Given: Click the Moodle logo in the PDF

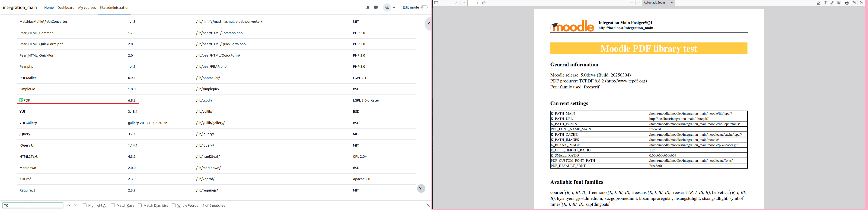Looking at the screenshot, I should (x=572, y=26).
